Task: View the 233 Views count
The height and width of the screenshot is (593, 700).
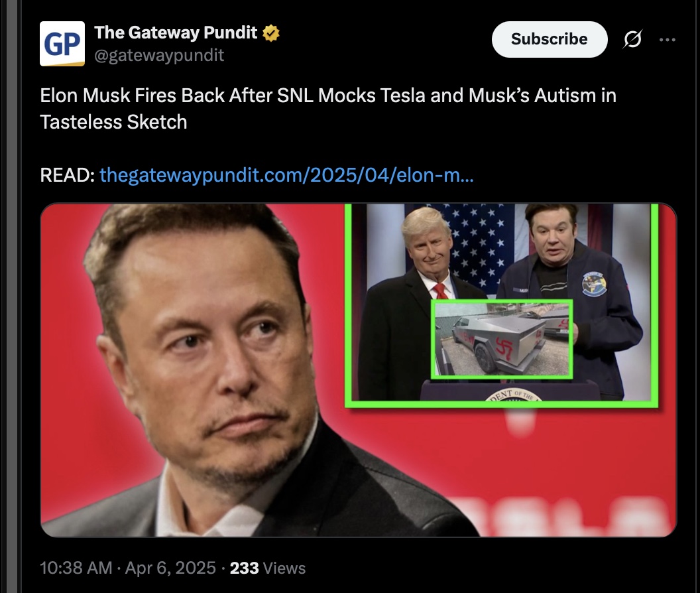Action: point(268,568)
